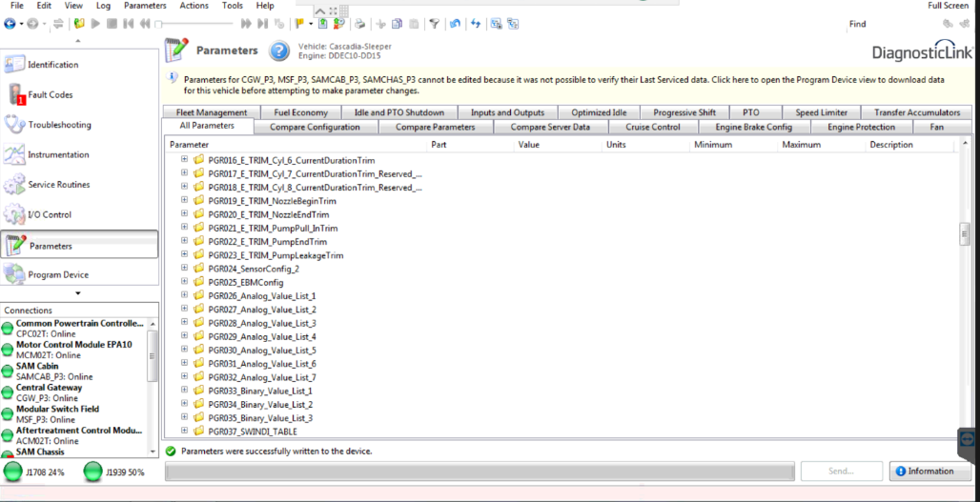Click the filter funnel icon

pyautogui.click(x=435, y=24)
